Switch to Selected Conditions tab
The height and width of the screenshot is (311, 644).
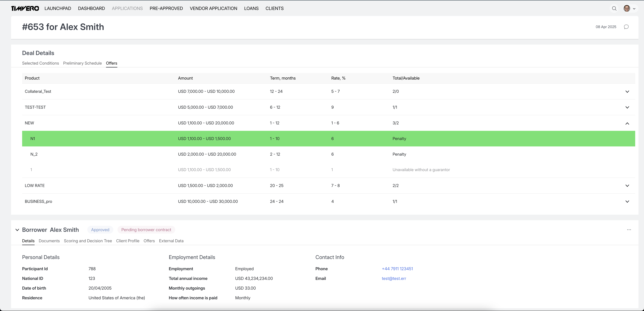[x=41, y=63]
